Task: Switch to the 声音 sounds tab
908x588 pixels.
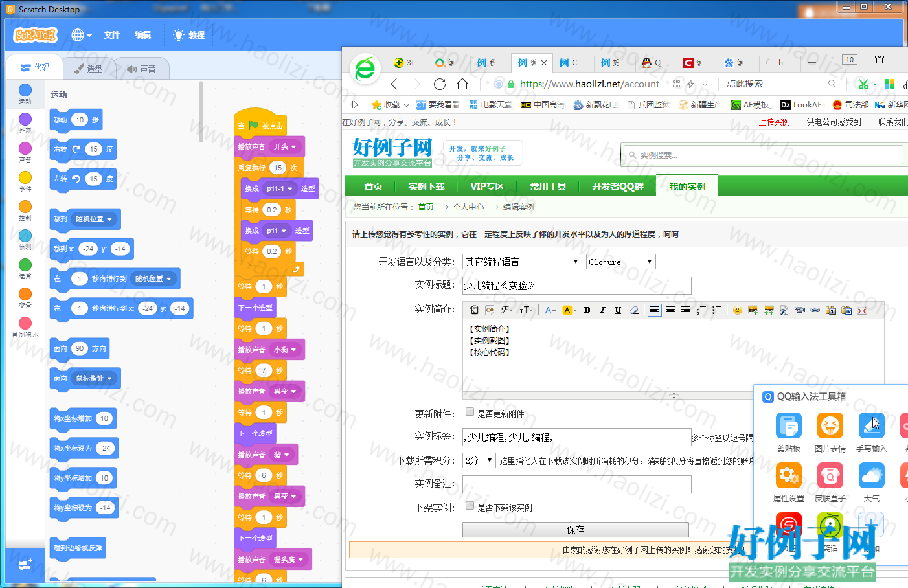Action: coord(142,68)
